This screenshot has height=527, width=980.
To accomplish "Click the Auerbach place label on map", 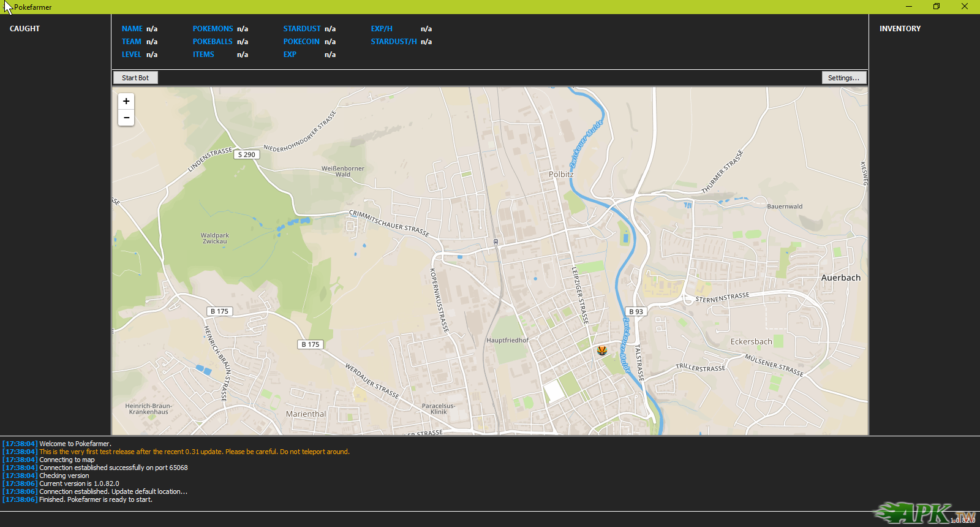I will click(x=841, y=278).
